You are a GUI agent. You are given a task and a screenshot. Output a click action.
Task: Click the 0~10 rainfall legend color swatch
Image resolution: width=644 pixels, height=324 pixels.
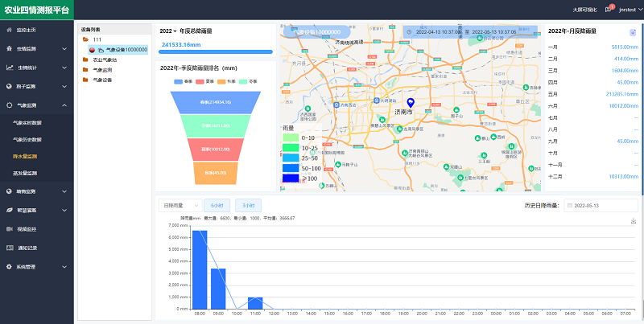[x=291, y=137]
